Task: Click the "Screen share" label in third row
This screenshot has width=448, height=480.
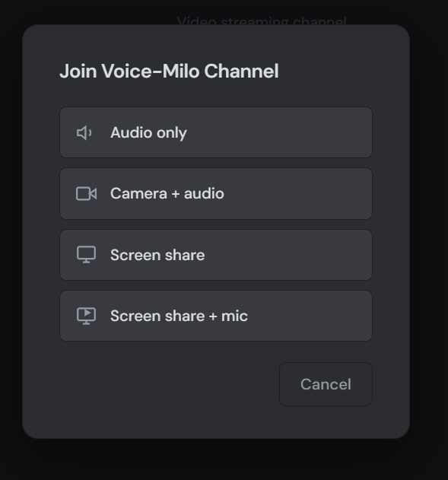Action: pyautogui.click(x=157, y=255)
